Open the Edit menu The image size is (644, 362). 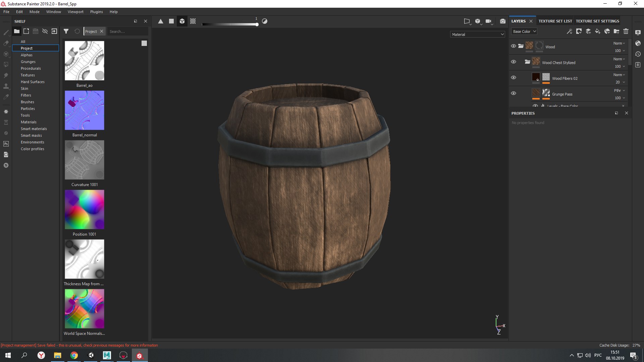coord(19,12)
